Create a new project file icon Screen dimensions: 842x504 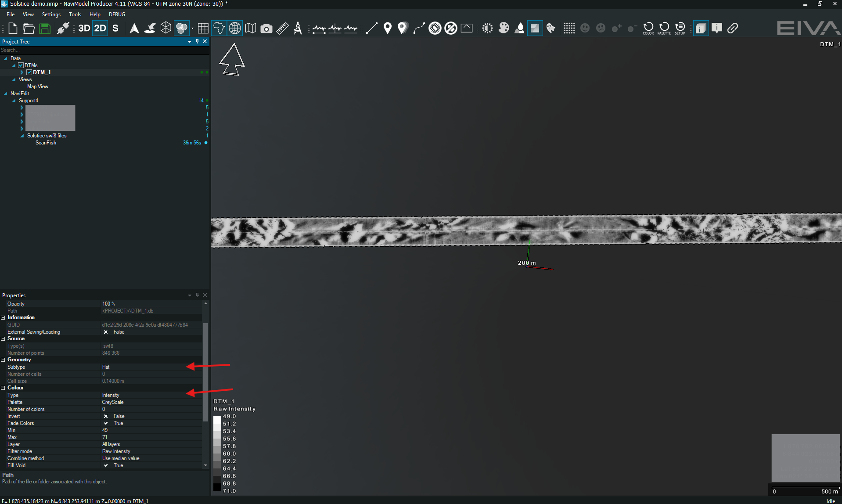13,29
